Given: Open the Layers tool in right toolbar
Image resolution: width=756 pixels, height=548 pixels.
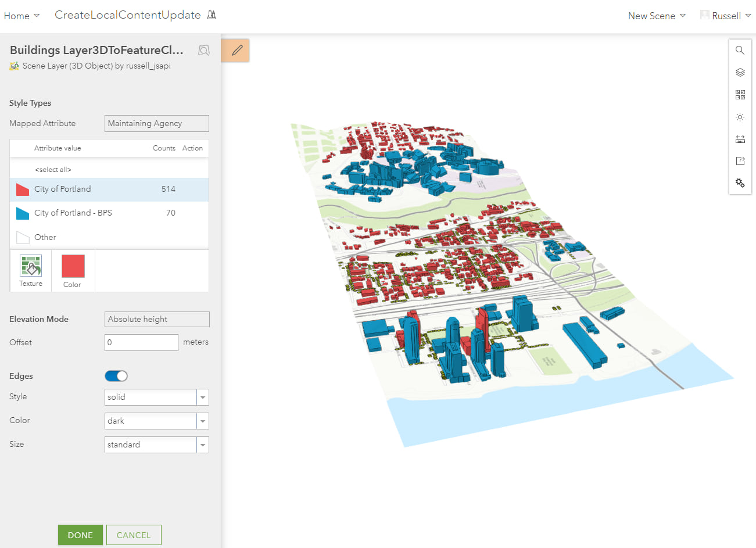Looking at the screenshot, I should point(740,73).
